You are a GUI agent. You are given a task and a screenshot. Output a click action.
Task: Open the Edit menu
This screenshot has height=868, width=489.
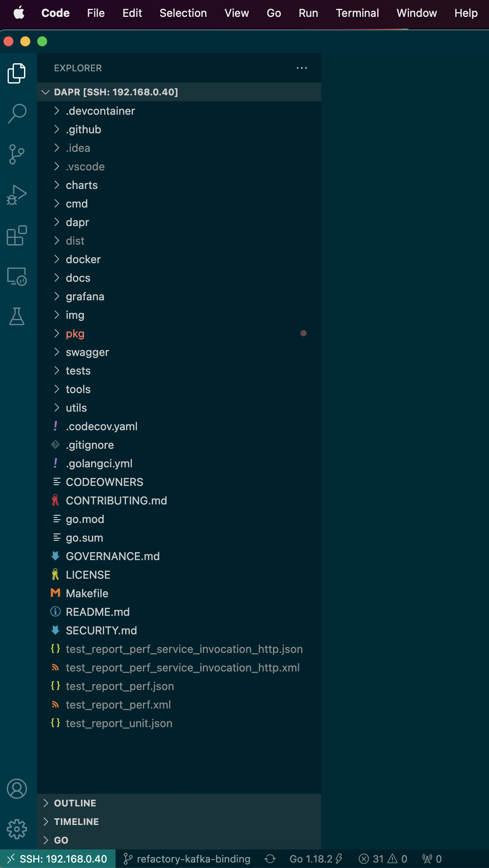click(x=132, y=13)
